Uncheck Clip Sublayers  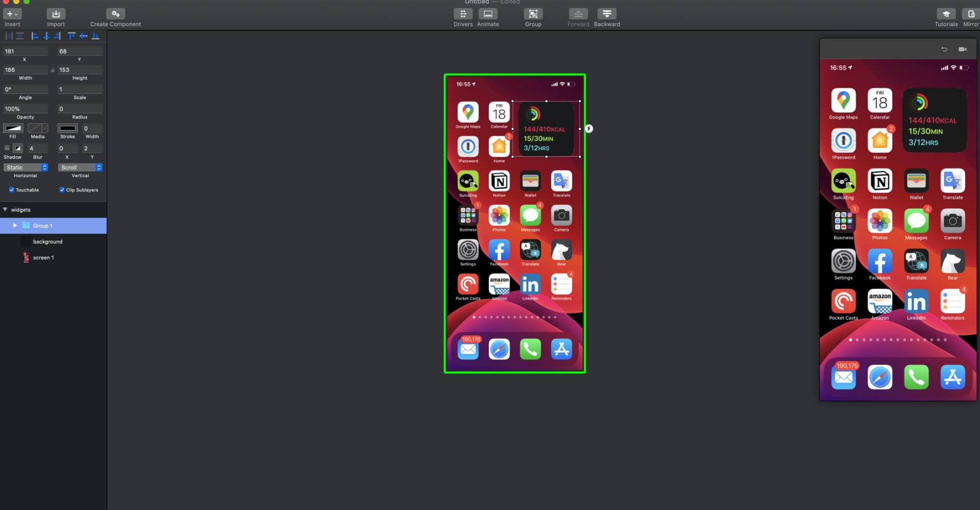pos(62,190)
